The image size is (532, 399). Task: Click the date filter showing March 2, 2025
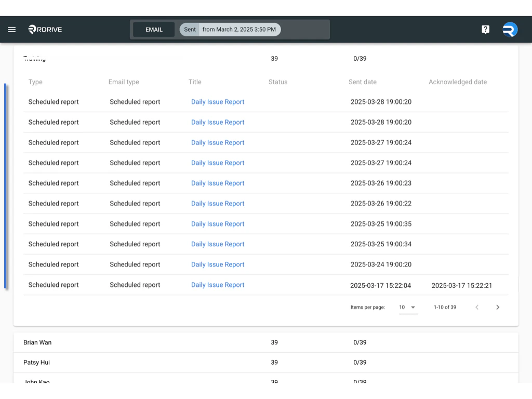[x=240, y=30]
